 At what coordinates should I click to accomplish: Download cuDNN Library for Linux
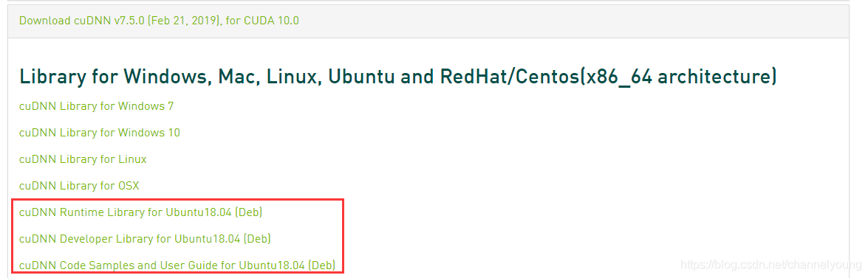[x=83, y=159]
